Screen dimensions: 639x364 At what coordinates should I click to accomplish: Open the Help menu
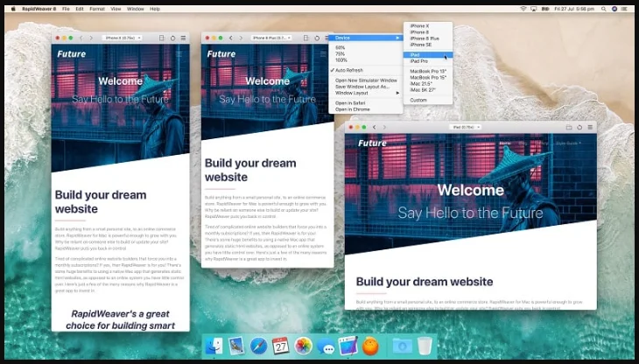(155, 9)
